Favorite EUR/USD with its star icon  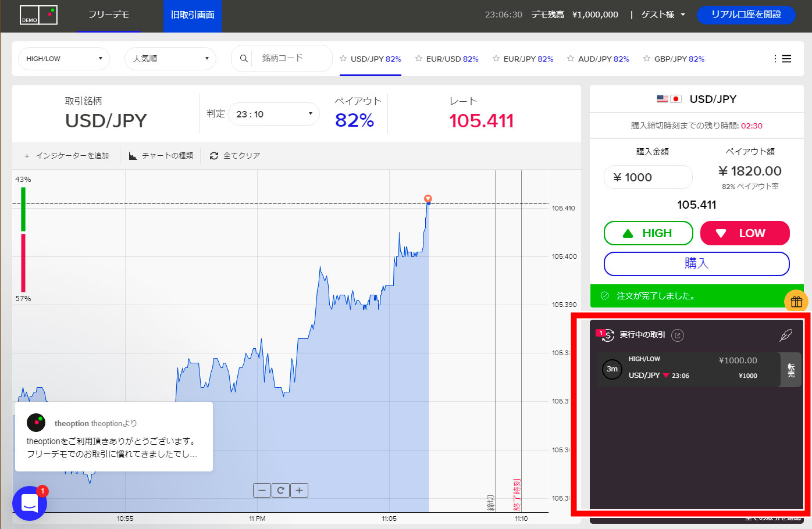coord(419,59)
